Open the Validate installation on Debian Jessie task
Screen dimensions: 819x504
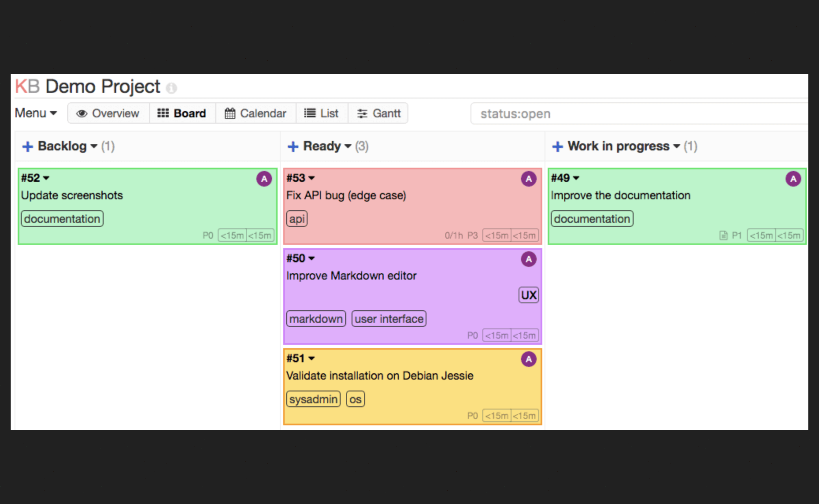tap(380, 376)
